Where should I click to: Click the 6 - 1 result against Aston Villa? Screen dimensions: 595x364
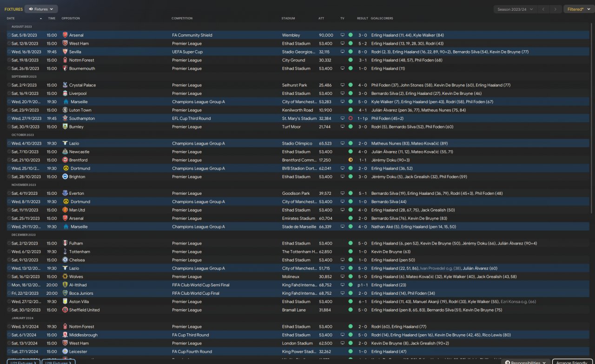click(x=363, y=302)
